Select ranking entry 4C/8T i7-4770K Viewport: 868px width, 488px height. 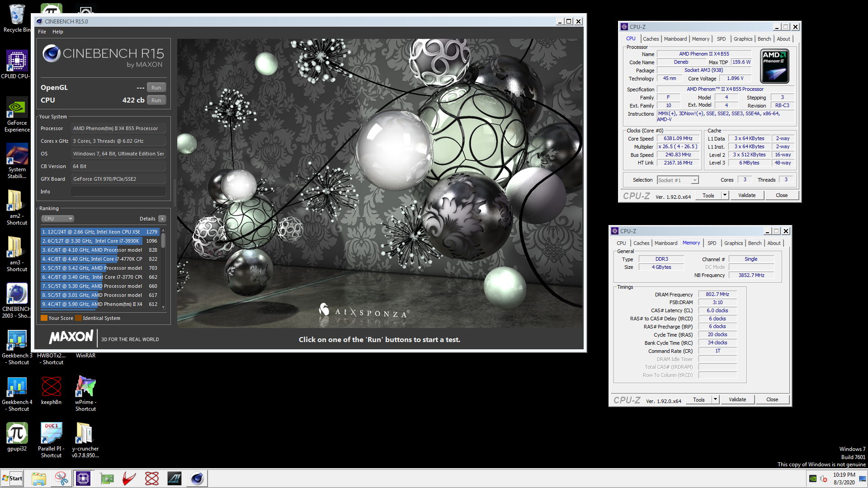[x=100, y=259]
